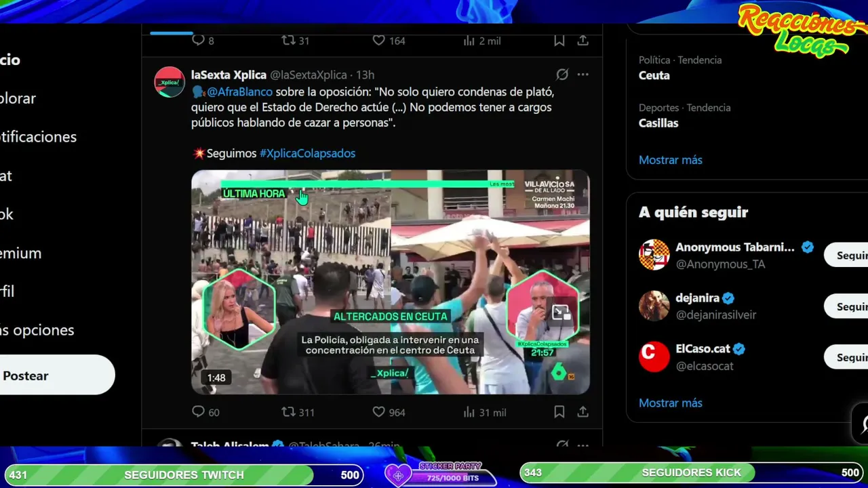Bookmark the top post with 164 likes
The image size is (868, 488).
559,40
